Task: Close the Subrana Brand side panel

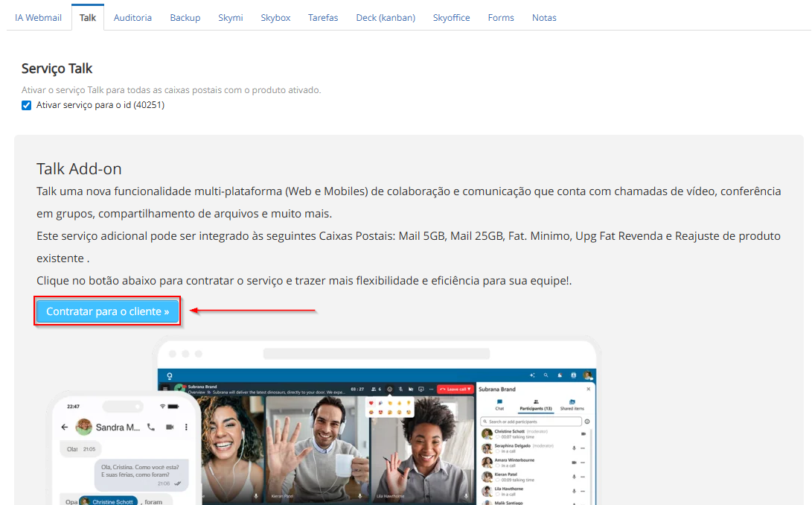Action: [589, 389]
